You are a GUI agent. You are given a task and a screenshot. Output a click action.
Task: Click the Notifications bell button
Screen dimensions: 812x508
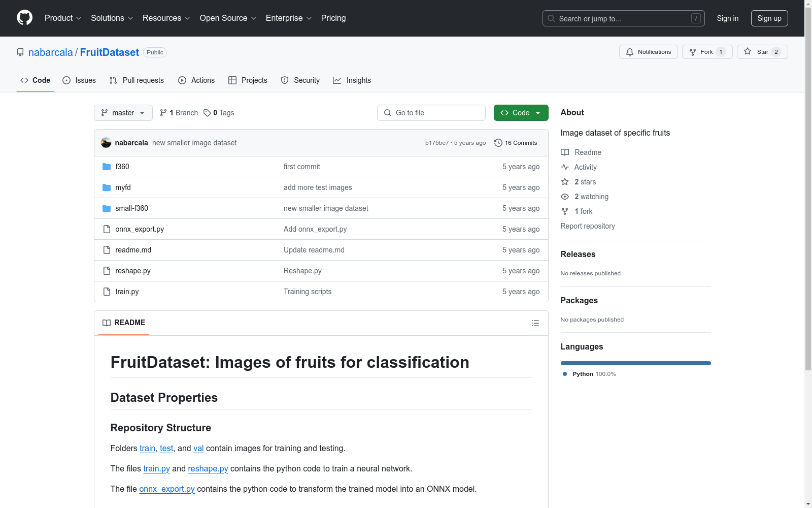pos(648,52)
